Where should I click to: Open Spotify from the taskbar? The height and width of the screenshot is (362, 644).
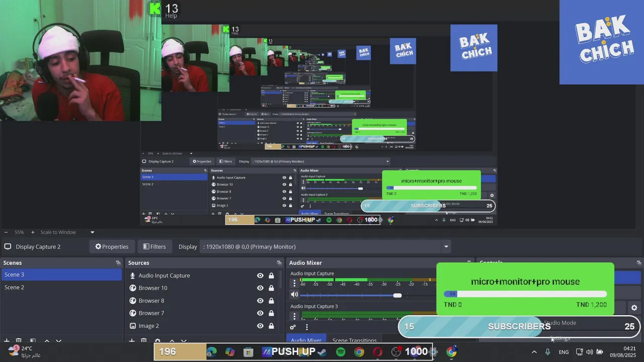(x=341, y=352)
